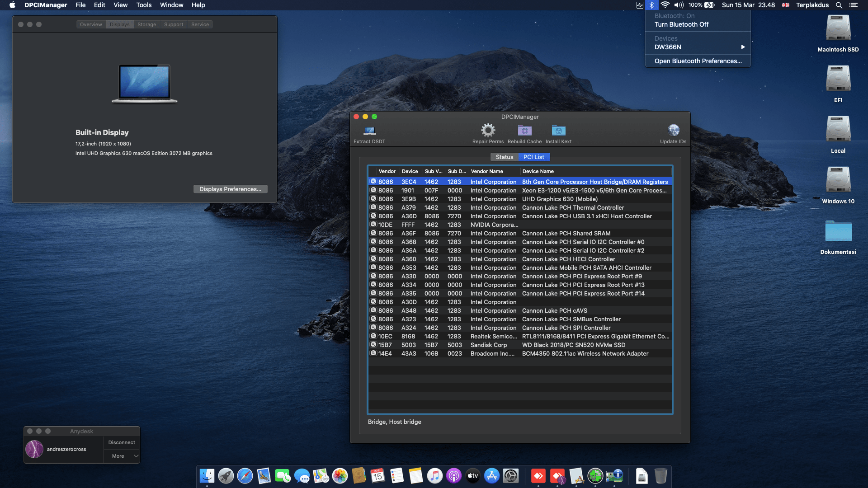Choose Turn Bluetooth Off
Viewport: 868px width, 488px height.
click(698, 24)
